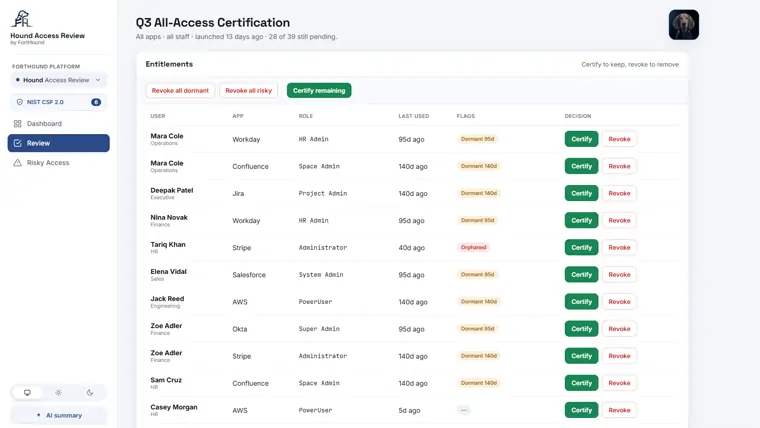Open the AI summary panel

pyautogui.click(x=59, y=415)
